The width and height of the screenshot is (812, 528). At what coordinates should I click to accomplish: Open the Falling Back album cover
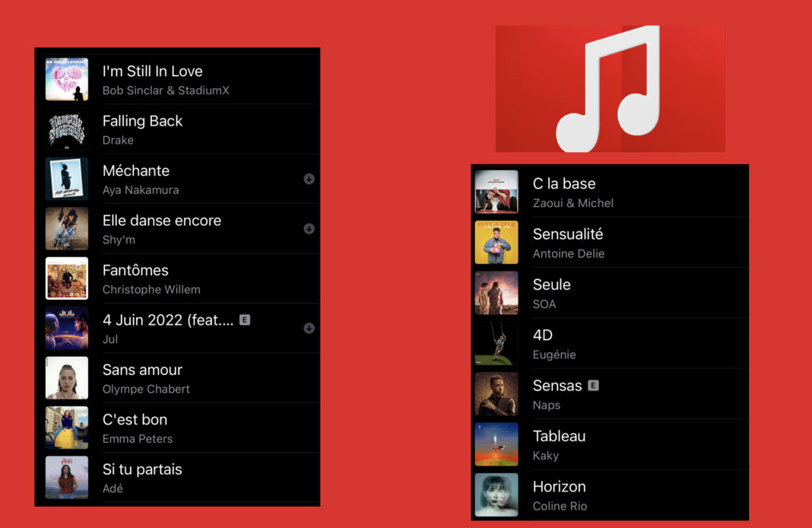(x=67, y=129)
